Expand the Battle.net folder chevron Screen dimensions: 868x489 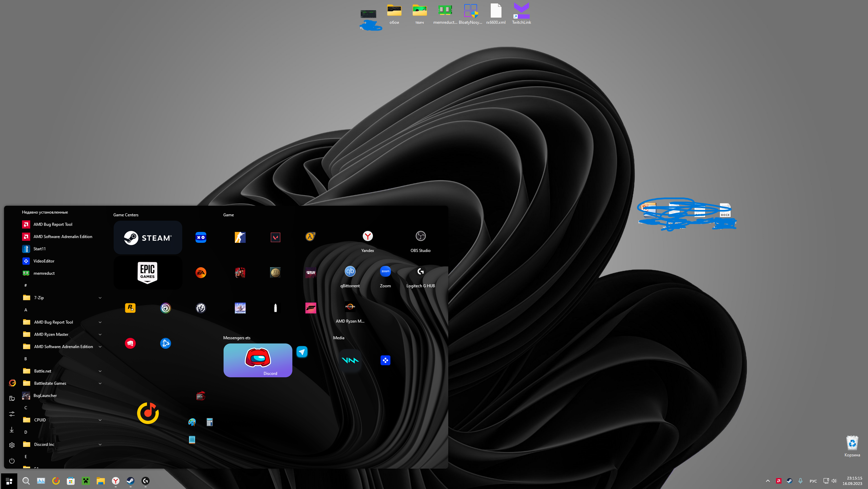100,371
